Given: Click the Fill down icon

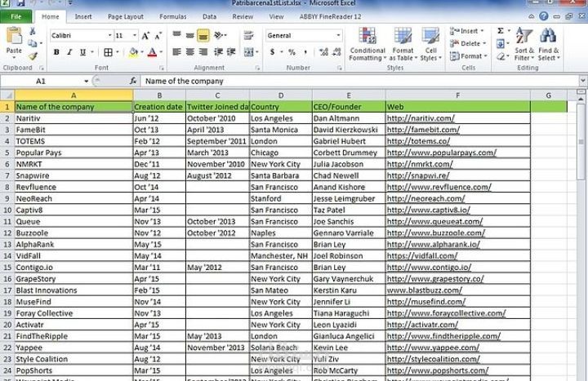Looking at the screenshot, I should (501, 43).
